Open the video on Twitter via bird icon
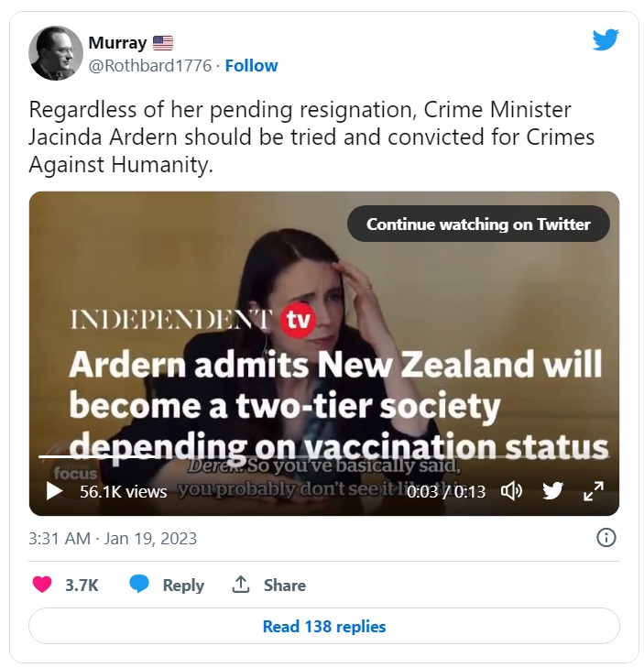 click(x=552, y=491)
